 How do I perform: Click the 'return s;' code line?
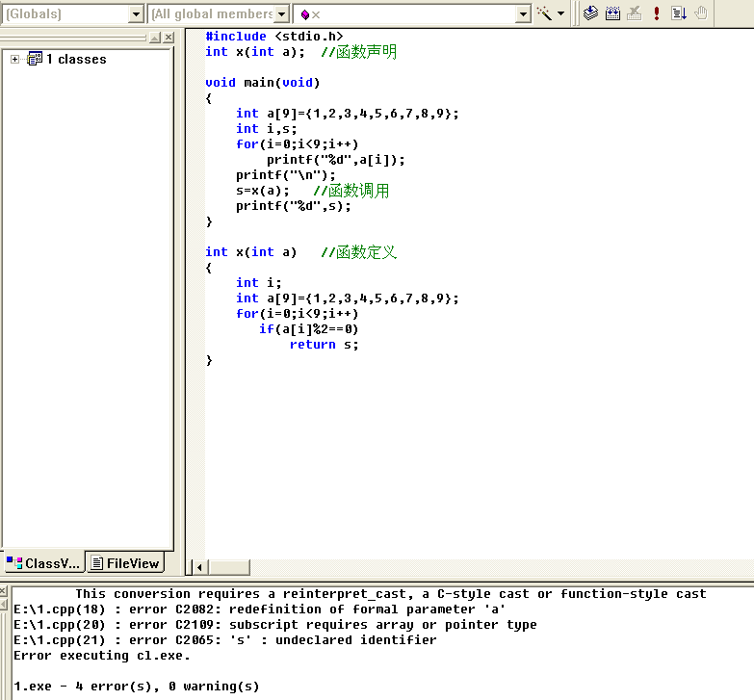[x=325, y=345]
